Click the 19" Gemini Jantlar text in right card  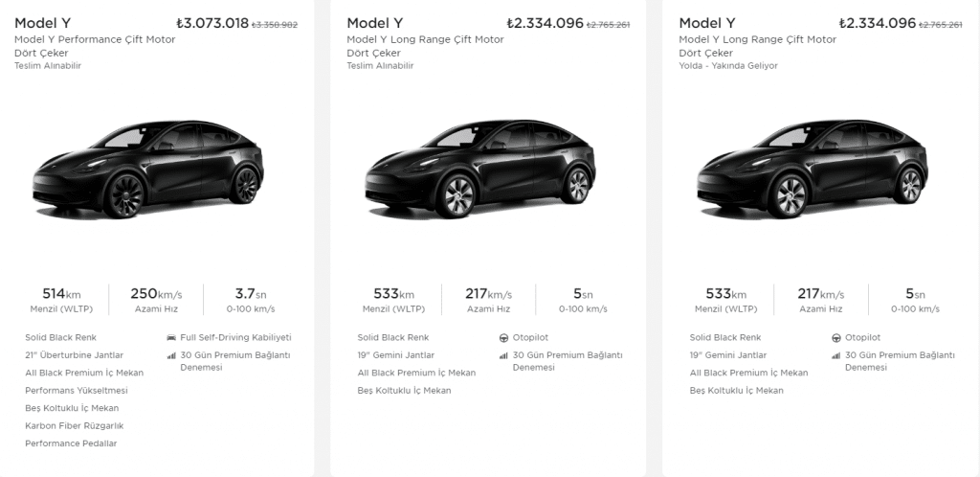coord(727,355)
